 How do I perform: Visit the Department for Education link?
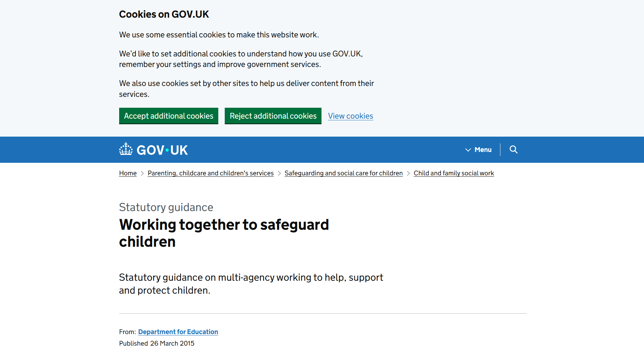pyautogui.click(x=178, y=332)
